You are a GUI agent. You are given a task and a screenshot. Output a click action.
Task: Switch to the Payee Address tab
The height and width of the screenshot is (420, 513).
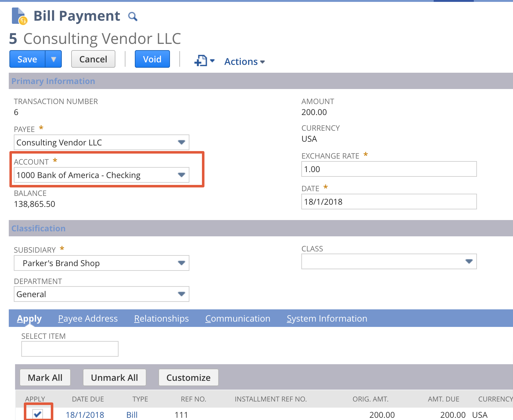click(x=88, y=318)
